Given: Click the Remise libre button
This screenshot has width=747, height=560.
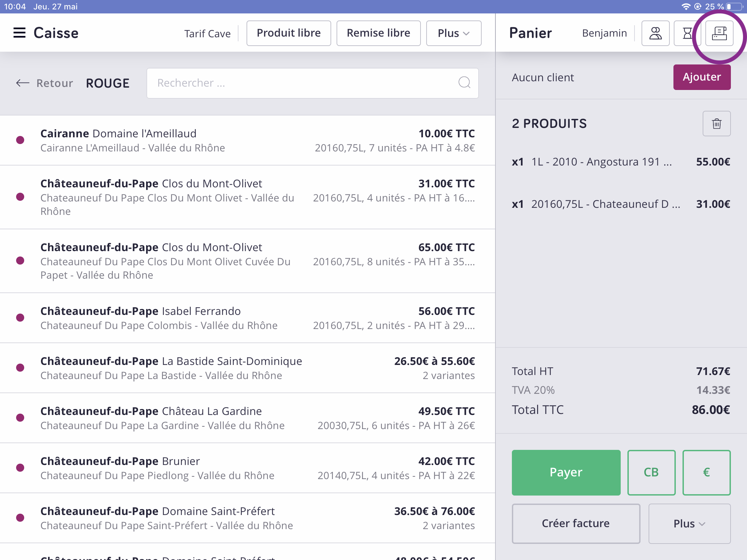Looking at the screenshot, I should [x=379, y=33].
